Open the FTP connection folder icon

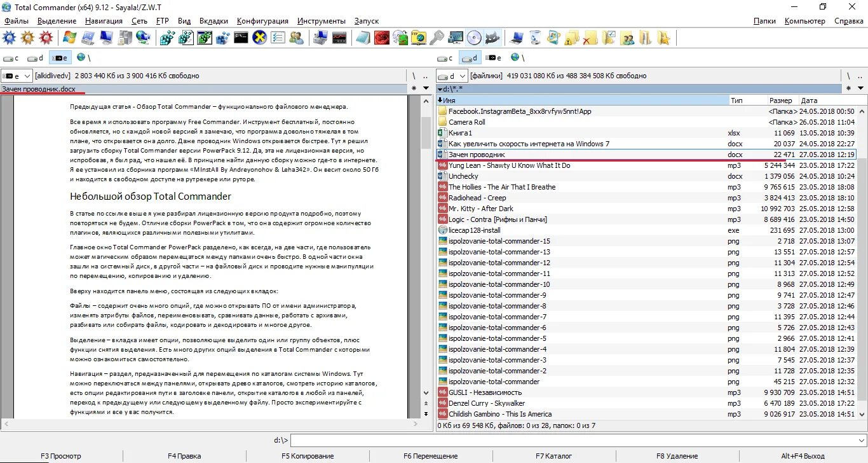tap(419, 38)
